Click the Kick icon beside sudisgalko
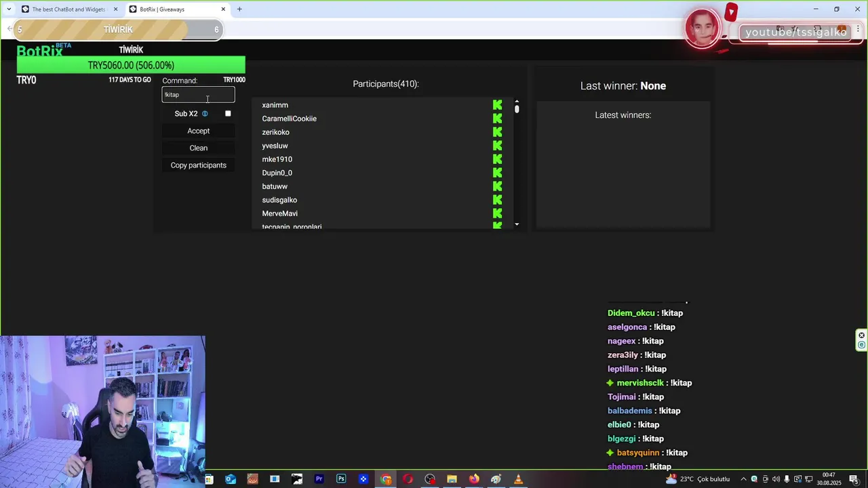The height and width of the screenshot is (488, 868). [x=498, y=200]
